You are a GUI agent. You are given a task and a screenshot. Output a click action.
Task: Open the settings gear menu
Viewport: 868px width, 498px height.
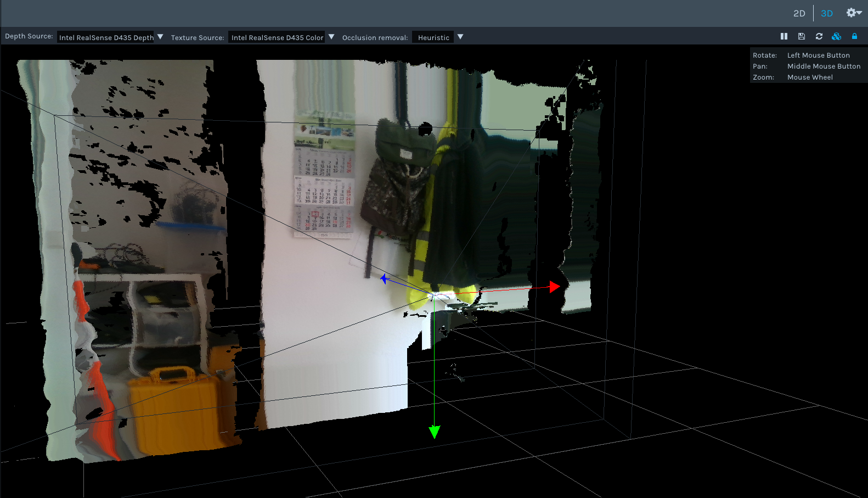(853, 13)
